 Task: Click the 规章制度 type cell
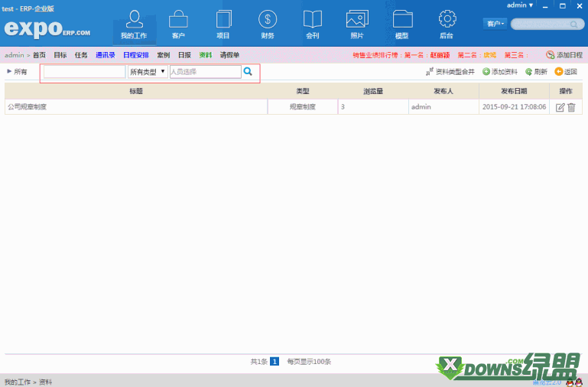coord(303,107)
